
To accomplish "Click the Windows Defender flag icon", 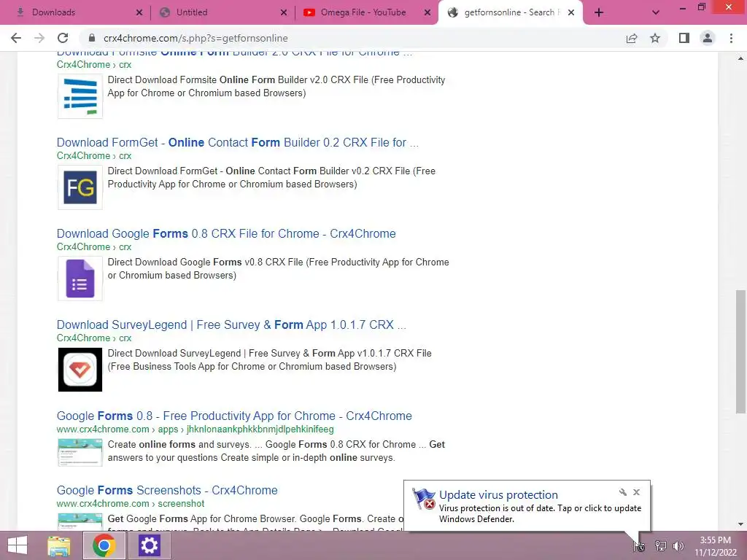I will point(424,499).
